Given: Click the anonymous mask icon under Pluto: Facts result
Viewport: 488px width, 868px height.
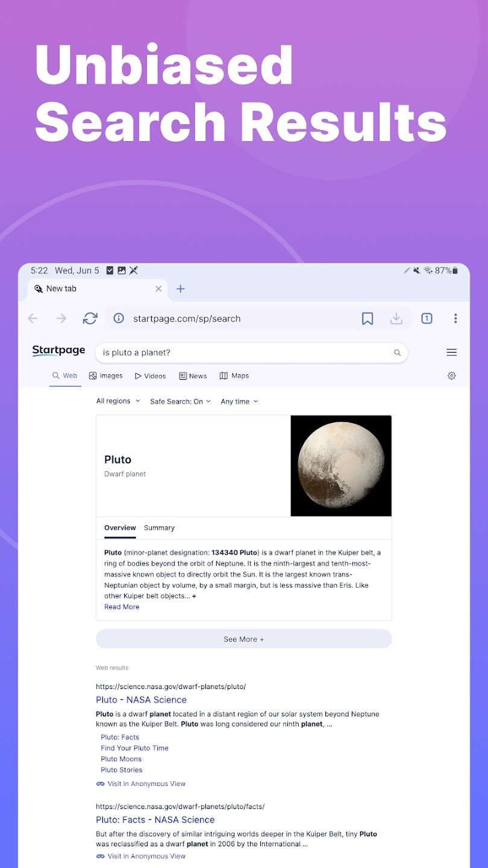Looking at the screenshot, I should click(x=100, y=856).
